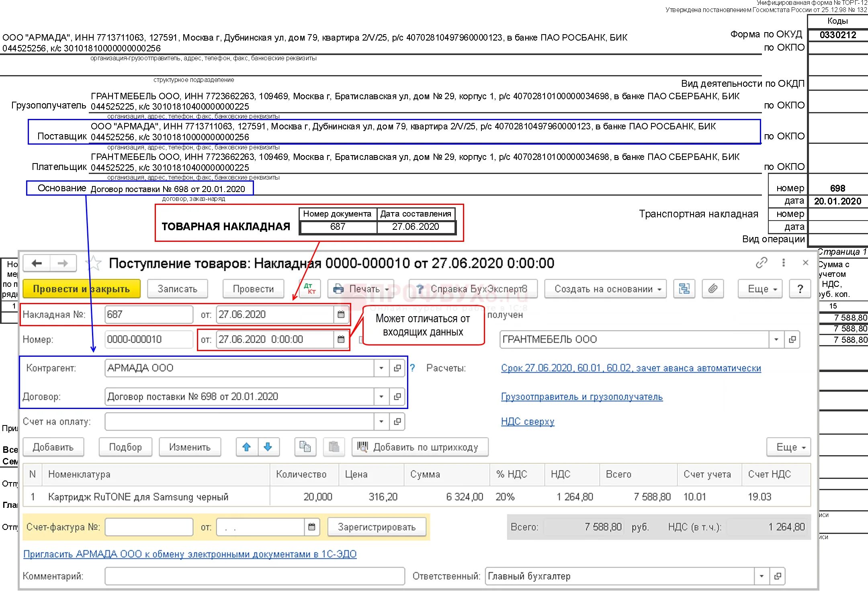Viewport: 868px width, 595px height.
Task: Click Добавить по штрихкоду button
Action: [420, 447]
